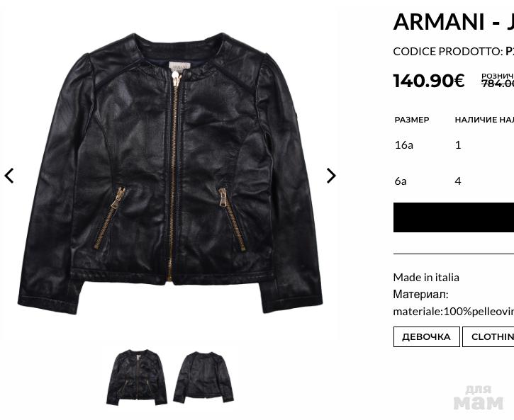Click the black add-to-cart bar
Screen dimensions: 514x420
coord(454,217)
